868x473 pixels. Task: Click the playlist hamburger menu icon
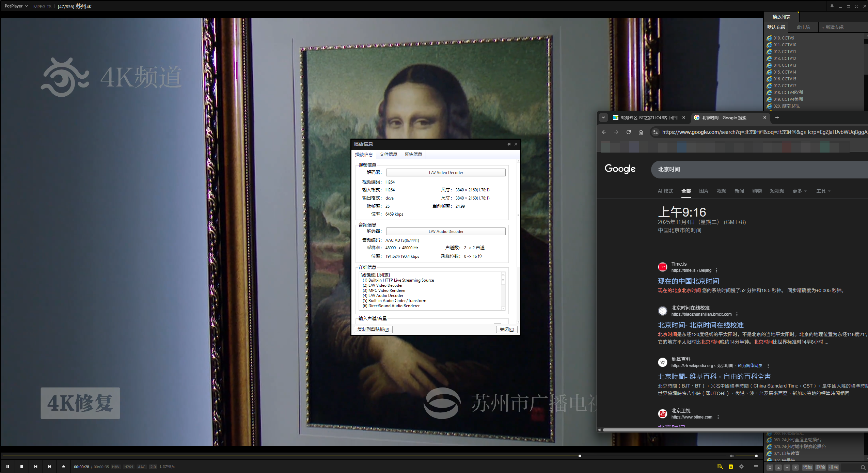(x=755, y=467)
